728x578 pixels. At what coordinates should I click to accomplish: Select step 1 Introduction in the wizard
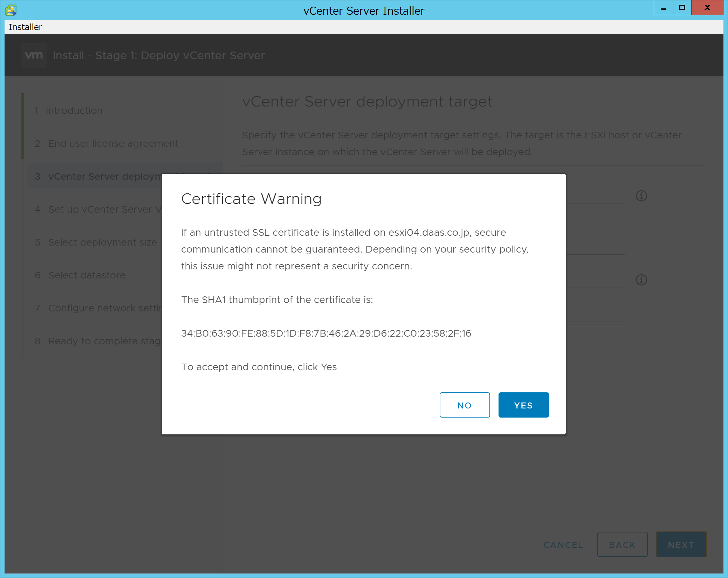coord(69,111)
